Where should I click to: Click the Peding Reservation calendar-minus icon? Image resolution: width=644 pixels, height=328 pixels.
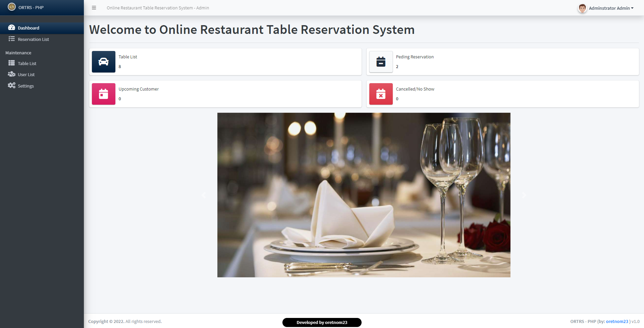[381, 62]
